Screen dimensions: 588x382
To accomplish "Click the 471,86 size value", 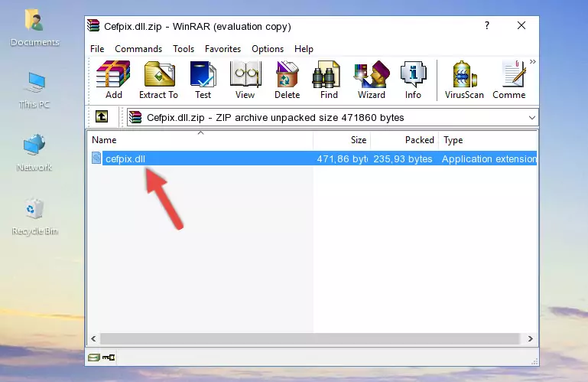I will tap(342, 158).
